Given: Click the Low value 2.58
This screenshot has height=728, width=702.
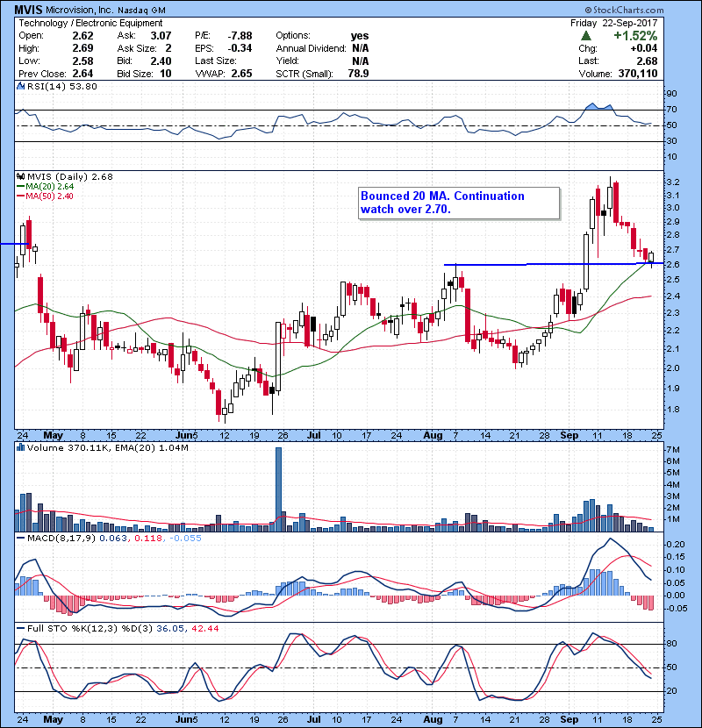Looking at the screenshot, I should pos(82,61).
